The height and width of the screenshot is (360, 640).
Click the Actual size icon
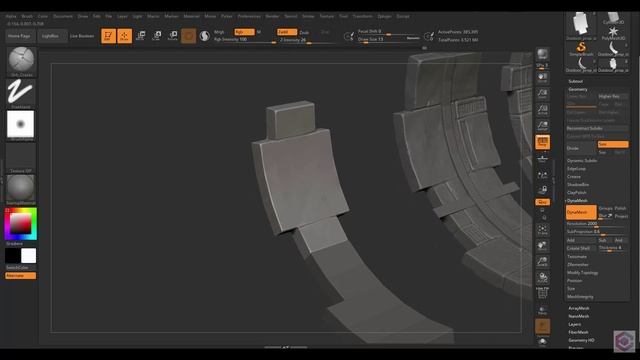pyautogui.click(x=542, y=110)
